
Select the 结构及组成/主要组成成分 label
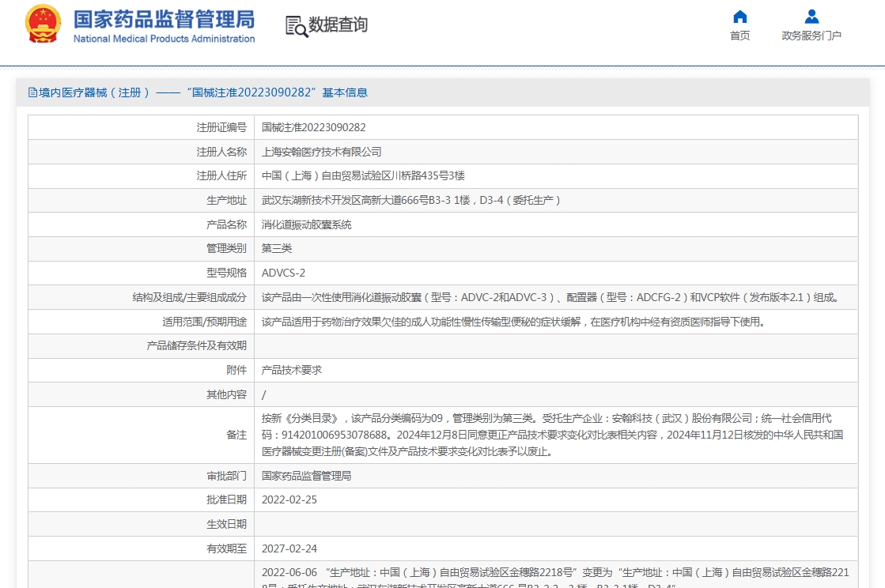(190, 298)
